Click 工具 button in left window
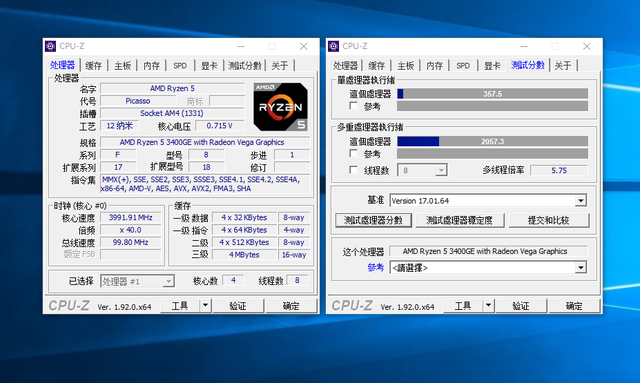The width and height of the screenshot is (640, 383). [x=180, y=305]
